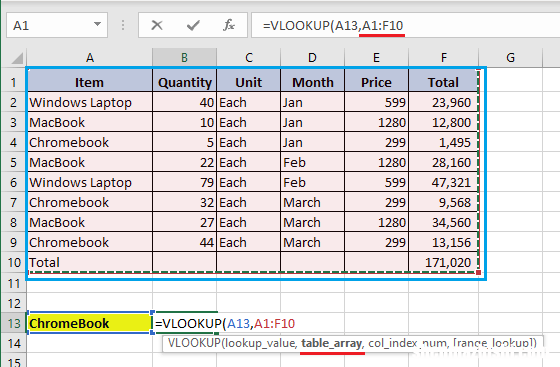Select column E header

[x=376, y=57]
